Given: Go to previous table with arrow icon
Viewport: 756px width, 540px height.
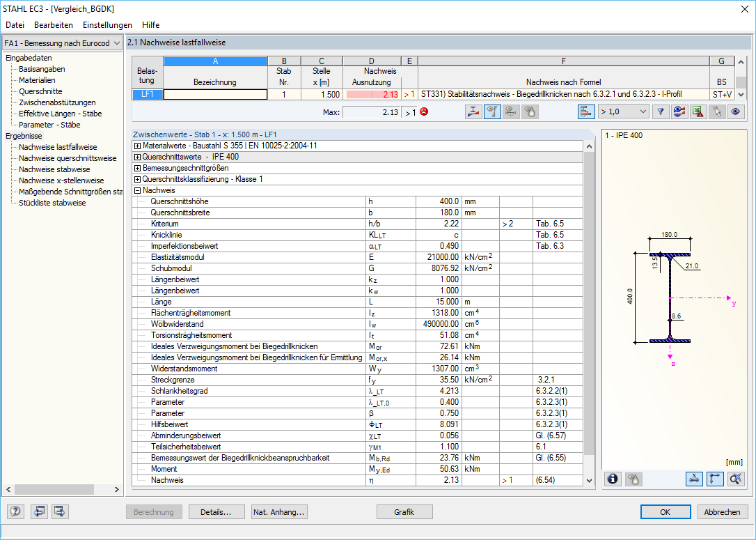Looking at the screenshot, I should pyautogui.click(x=38, y=511).
